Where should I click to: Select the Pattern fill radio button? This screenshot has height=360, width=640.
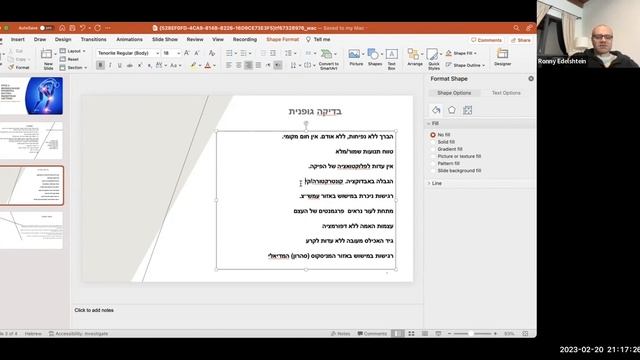click(x=433, y=164)
